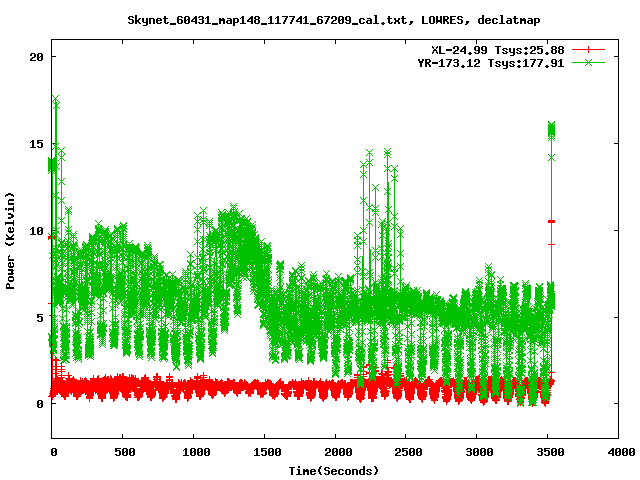Click x-axis tick label 500
Screen dimensions: 640x480
pyautogui.click(x=124, y=452)
